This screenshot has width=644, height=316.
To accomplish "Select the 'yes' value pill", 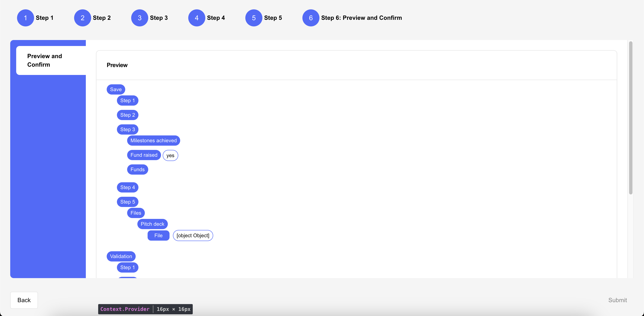I will (170, 155).
